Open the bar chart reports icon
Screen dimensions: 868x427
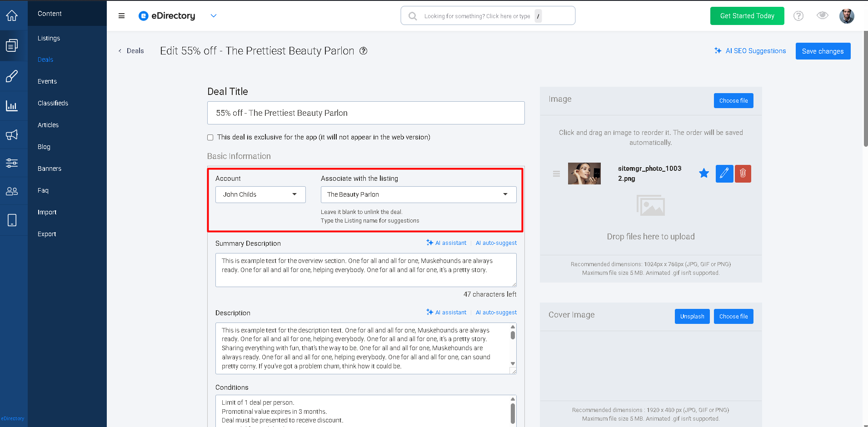(x=12, y=106)
